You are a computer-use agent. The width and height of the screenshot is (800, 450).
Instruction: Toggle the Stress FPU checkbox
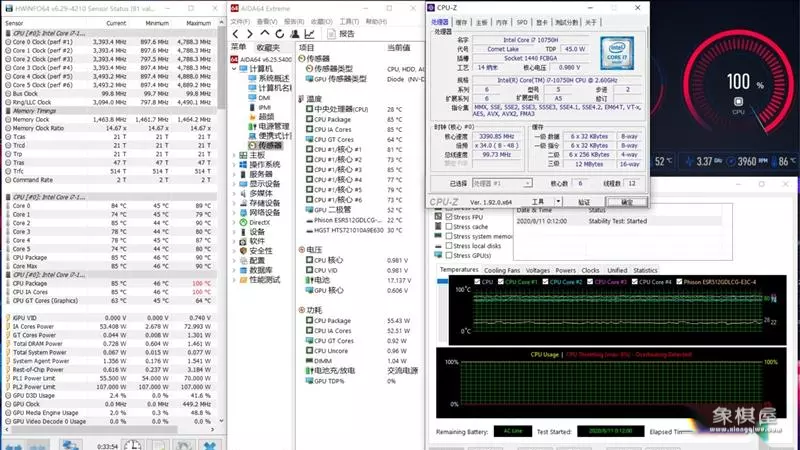pyautogui.click(x=450, y=217)
